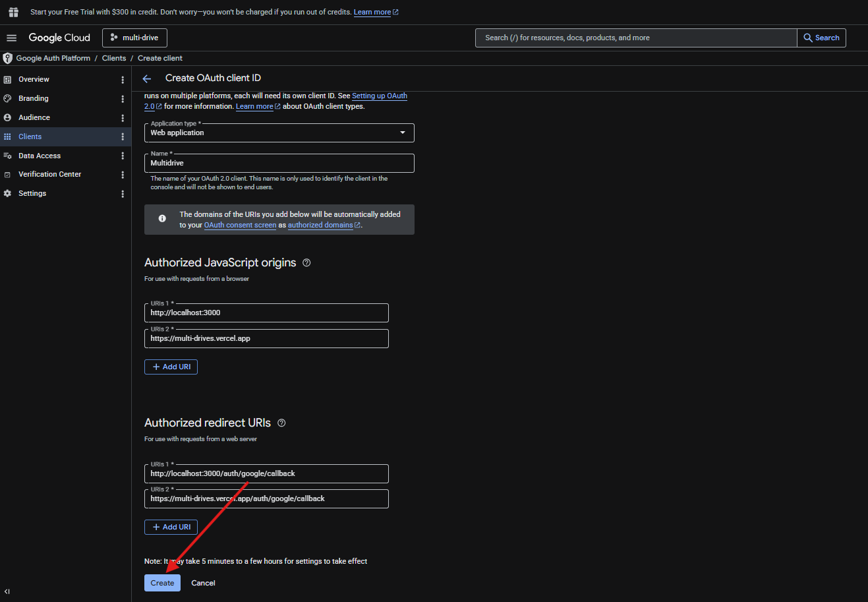Add URI under Authorized JavaScript origins
This screenshot has width=868, height=602.
(x=171, y=367)
